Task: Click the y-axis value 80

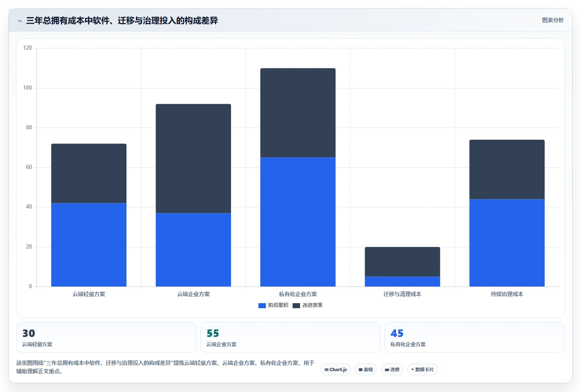Action: click(29, 128)
